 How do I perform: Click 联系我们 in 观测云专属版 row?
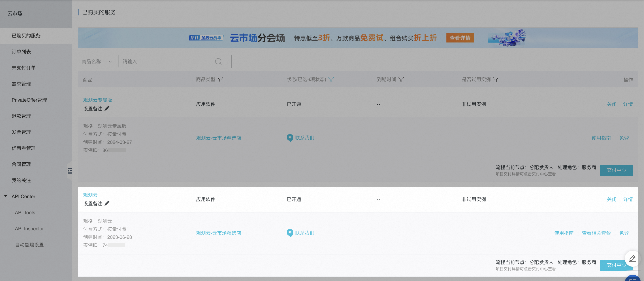pos(305,138)
